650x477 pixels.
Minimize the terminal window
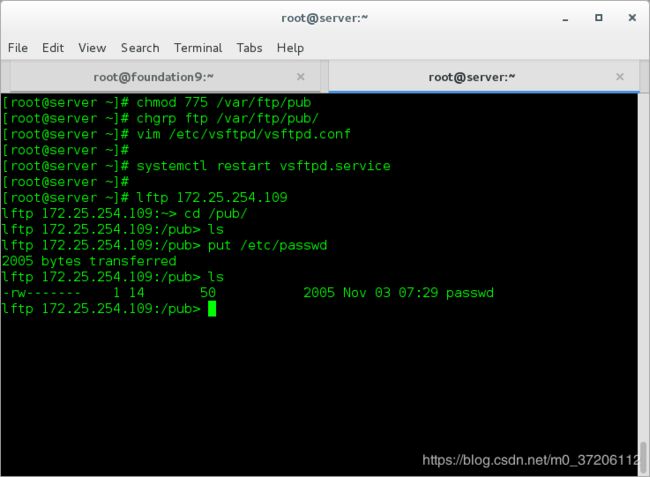point(565,18)
